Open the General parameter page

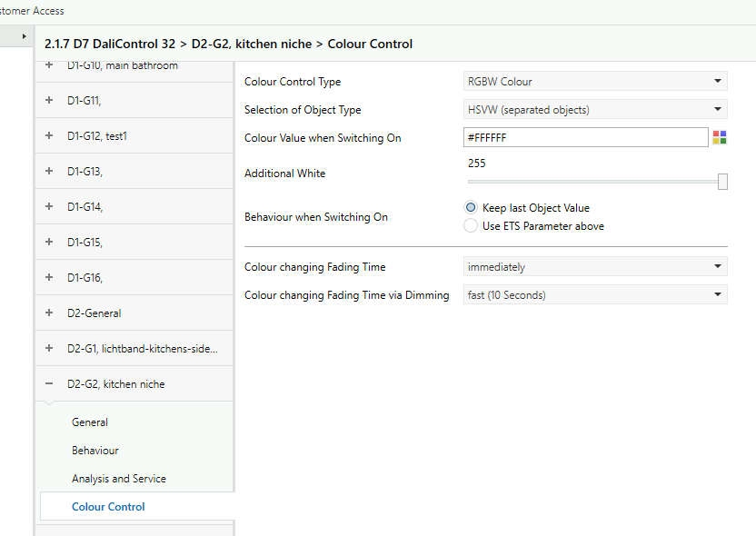point(90,422)
